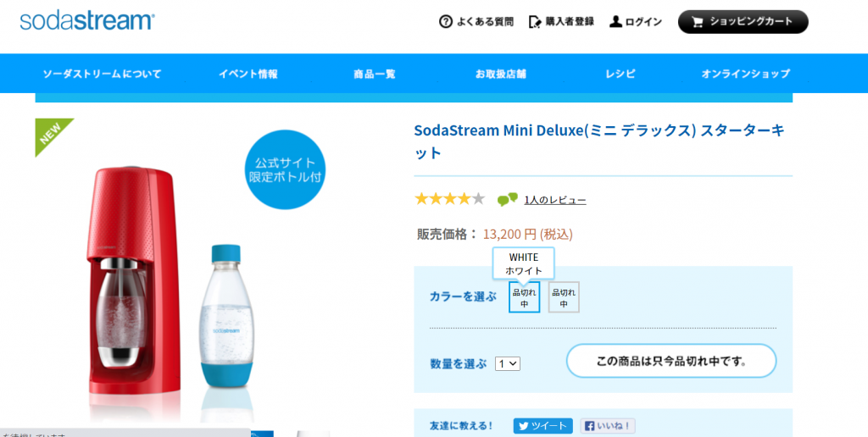Click the Facebook いいね！ button
Image resolution: width=868 pixels, height=437 pixels.
(608, 426)
